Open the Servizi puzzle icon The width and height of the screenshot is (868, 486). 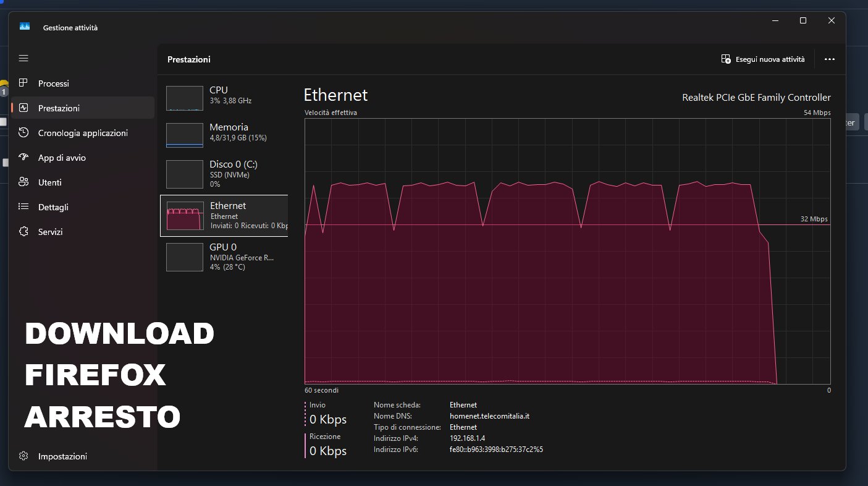(x=23, y=232)
